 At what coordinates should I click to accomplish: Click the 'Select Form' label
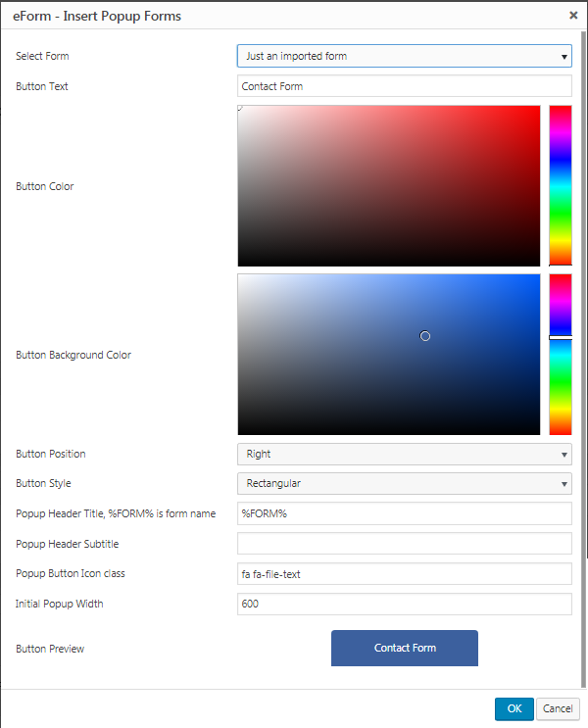click(42, 56)
